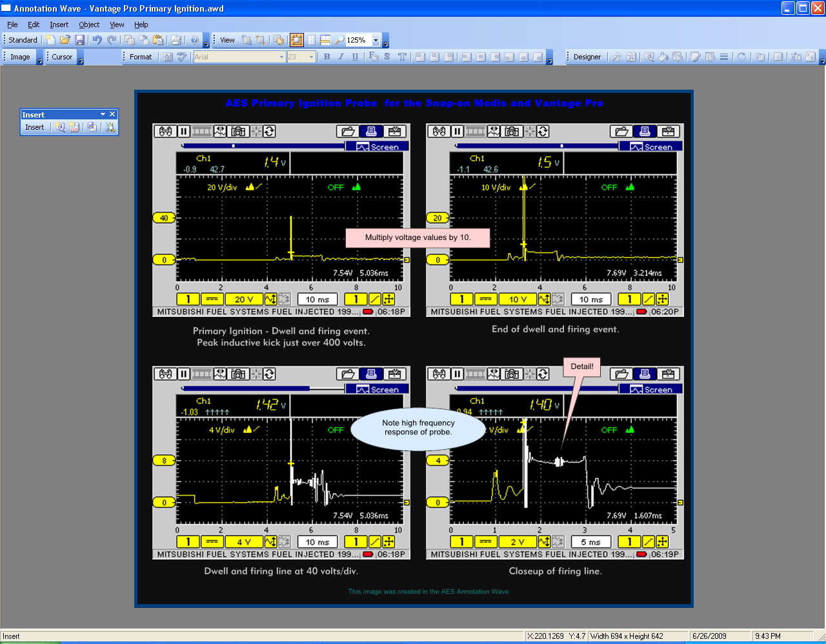The image size is (826, 644).
Task: Create a new document from the Standard toolbar
Action: (x=50, y=40)
